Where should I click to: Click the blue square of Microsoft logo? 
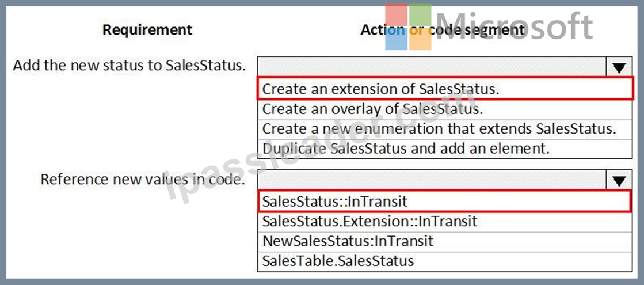click(x=397, y=39)
